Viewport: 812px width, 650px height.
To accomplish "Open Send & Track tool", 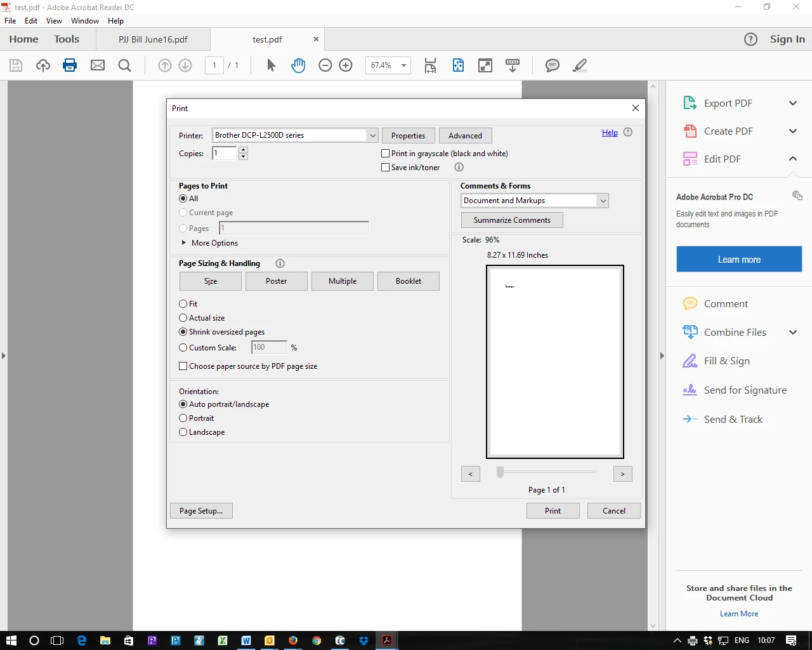I will [x=733, y=420].
